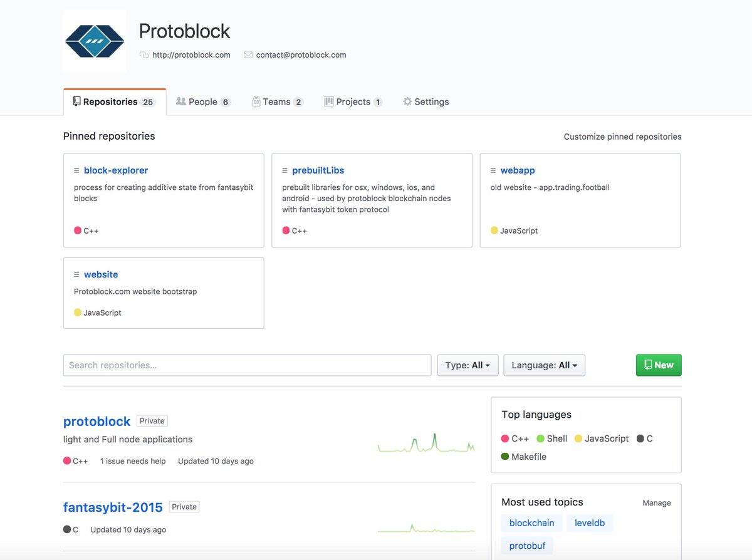
Task: Select the blockchain topic tag
Action: coord(531,523)
